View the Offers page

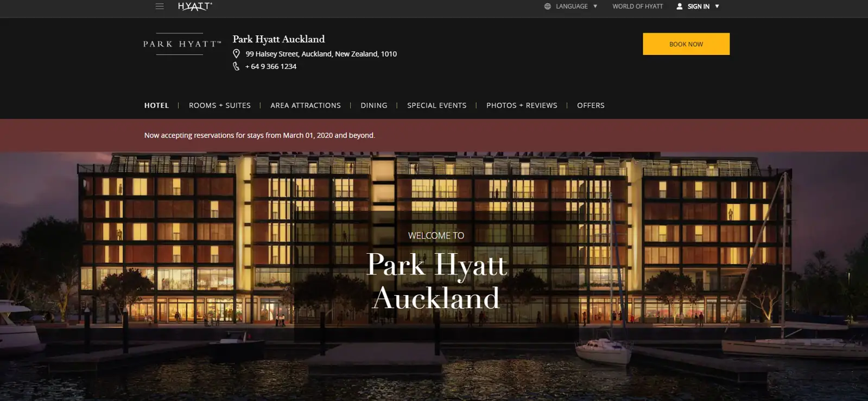point(591,105)
